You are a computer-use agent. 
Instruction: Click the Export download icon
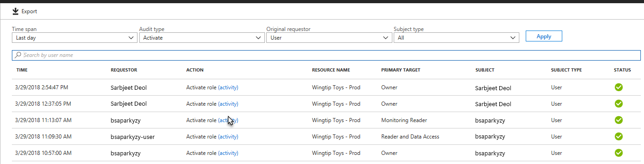point(16,11)
